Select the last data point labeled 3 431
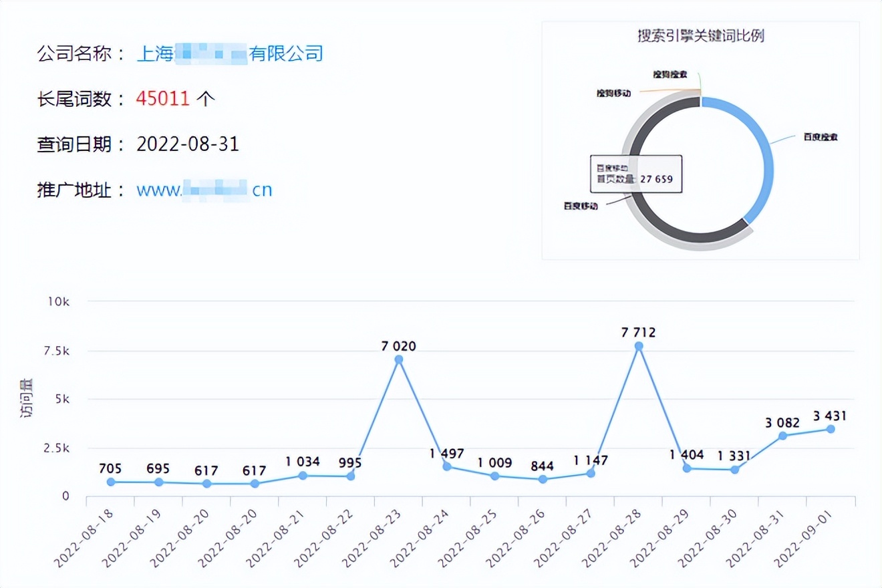 coord(832,429)
